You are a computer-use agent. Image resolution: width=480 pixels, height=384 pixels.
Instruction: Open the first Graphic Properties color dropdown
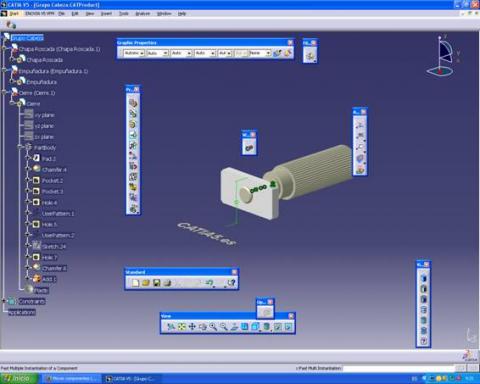[x=134, y=53]
